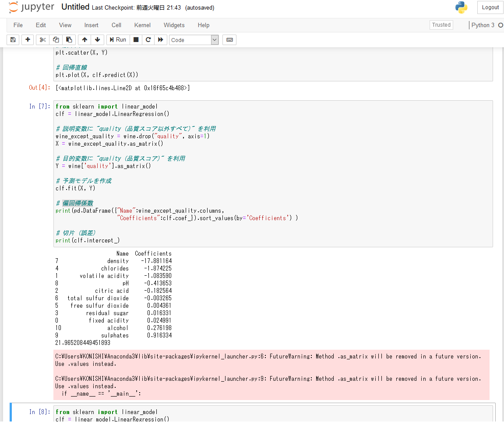Cut selected cells with the scissors icon
Image resolution: width=504 pixels, height=425 pixels.
[42, 40]
